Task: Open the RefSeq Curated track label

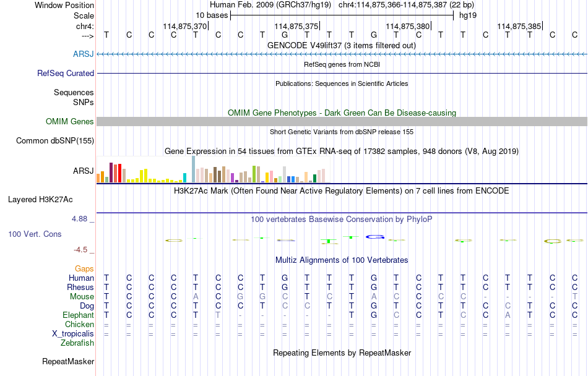Action: [x=66, y=73]
